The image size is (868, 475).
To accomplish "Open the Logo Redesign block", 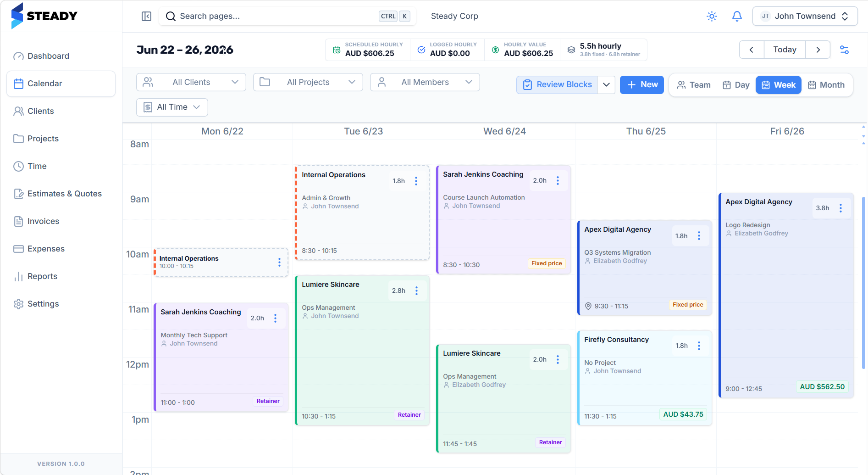I will tap(786, 295).
